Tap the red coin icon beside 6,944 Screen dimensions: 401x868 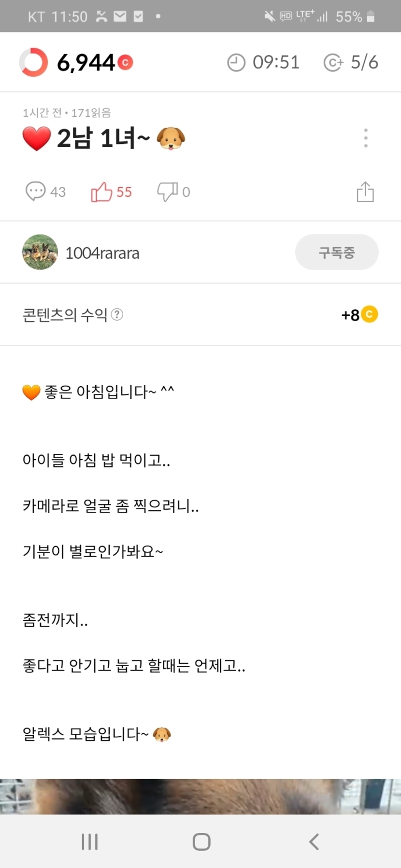(x=125, y=62)
